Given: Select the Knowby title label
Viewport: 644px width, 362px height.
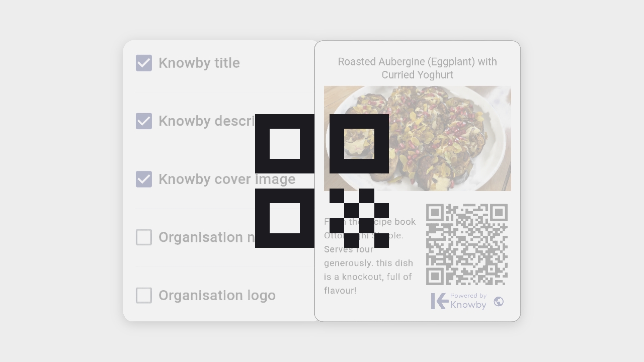Looking at the screenshot, I should (x=199, y=63).
